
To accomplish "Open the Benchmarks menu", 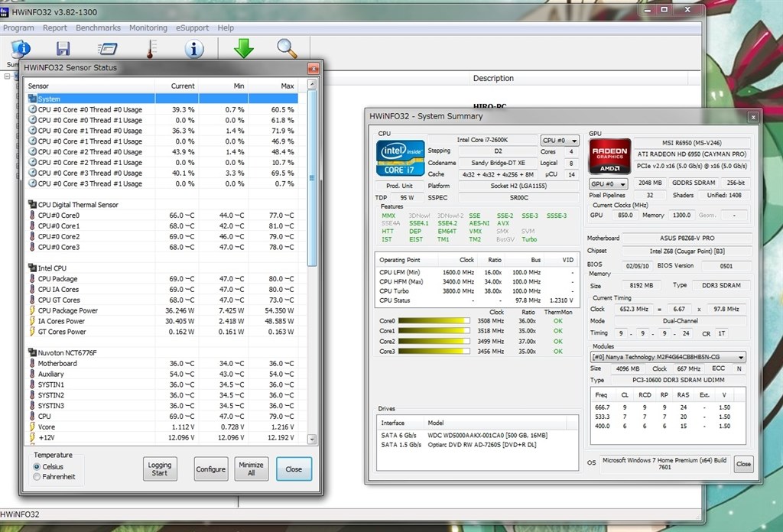I will 98,28.
